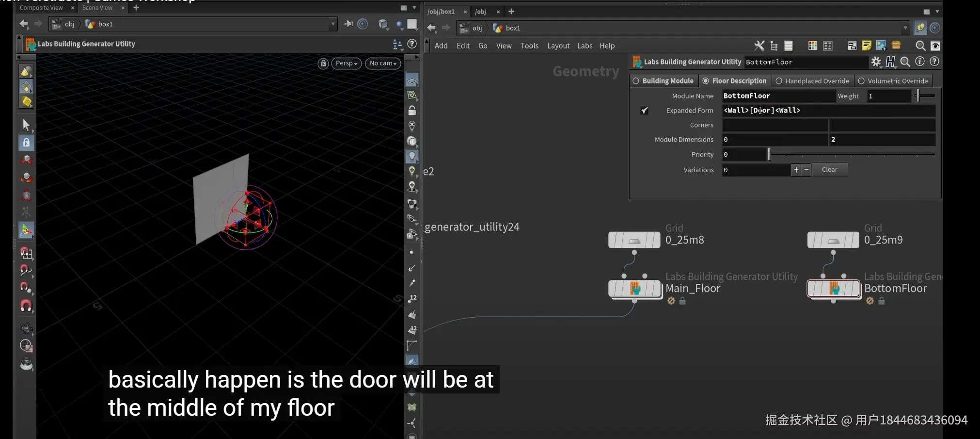The height and width of the screenshot is (439, 980).
Task: Open the /obj/box1 pane options arrow
Action: (x=937, y=11)
